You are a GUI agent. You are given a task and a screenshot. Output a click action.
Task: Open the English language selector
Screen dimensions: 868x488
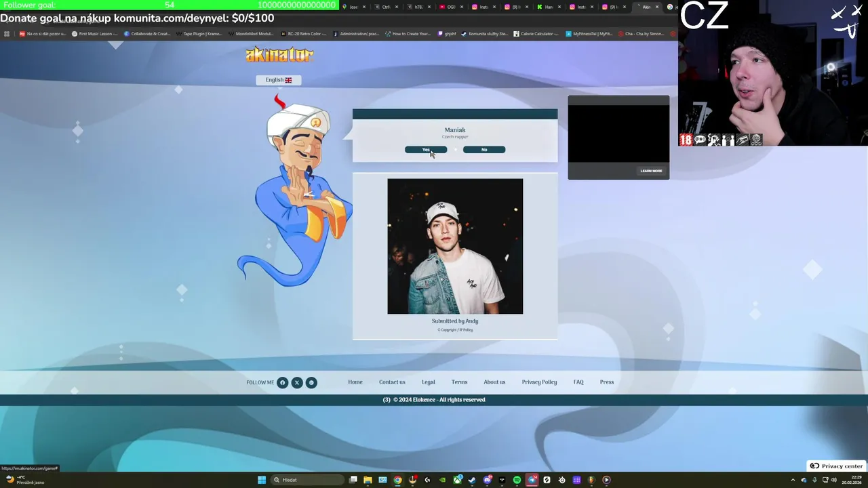click(279, 80)
